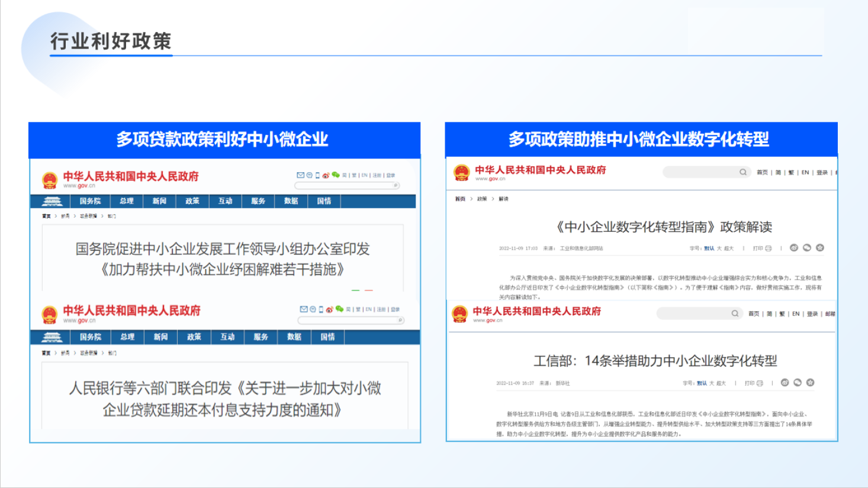This screenshot has height=488, width=868.
Task: Click the 政策 breadcrumb link on the 政策解读 page
Action: coord(482,199)
